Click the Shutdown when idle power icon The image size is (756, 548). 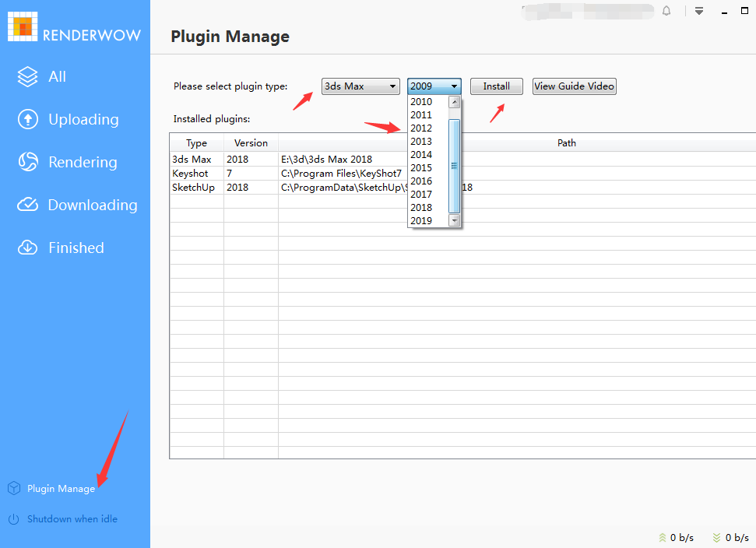[14, 519]
